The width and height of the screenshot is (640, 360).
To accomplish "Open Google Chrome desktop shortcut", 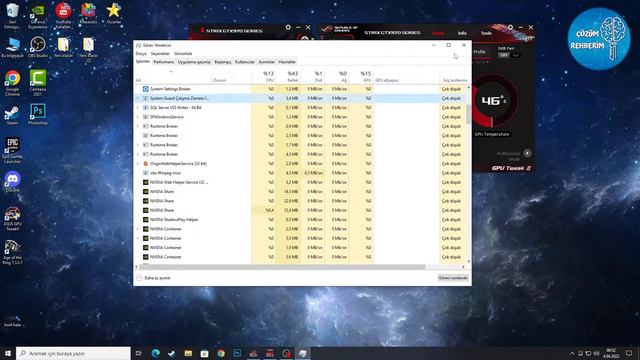I will [12, 83].
